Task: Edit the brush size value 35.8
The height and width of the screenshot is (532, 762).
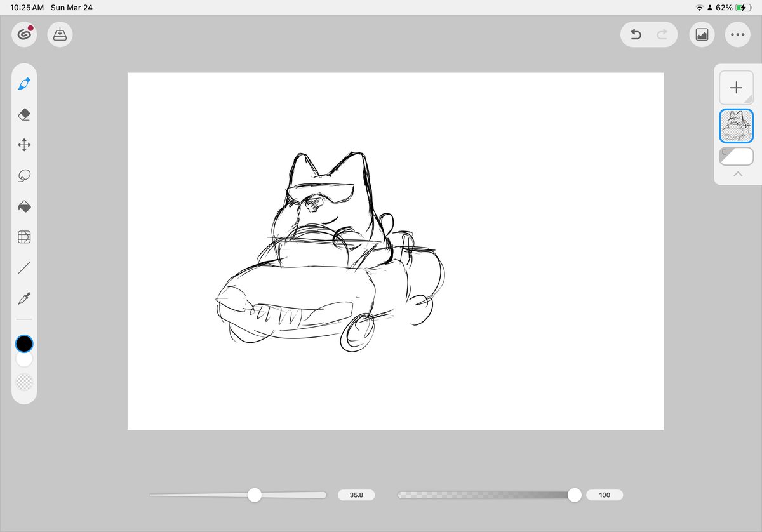Action: click(x=356, y=495)
